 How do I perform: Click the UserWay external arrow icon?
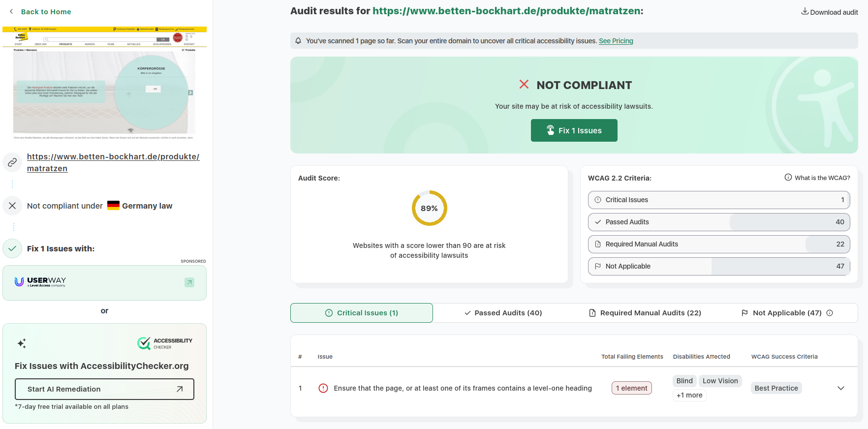tap(189, 282)
